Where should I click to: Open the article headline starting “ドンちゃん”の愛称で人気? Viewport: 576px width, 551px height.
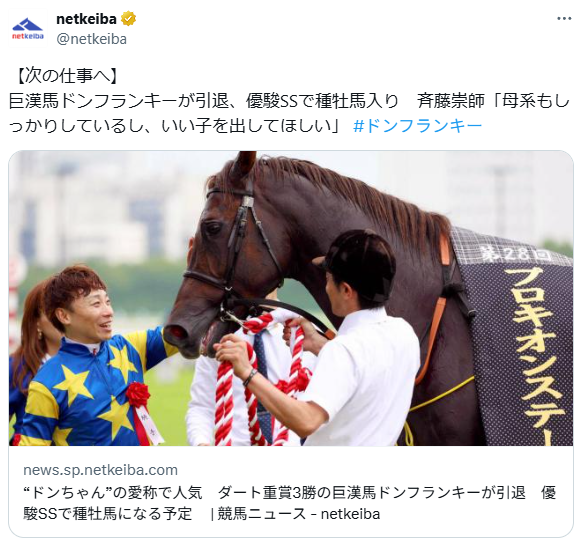pyautogui.click(x=290, y=503)
